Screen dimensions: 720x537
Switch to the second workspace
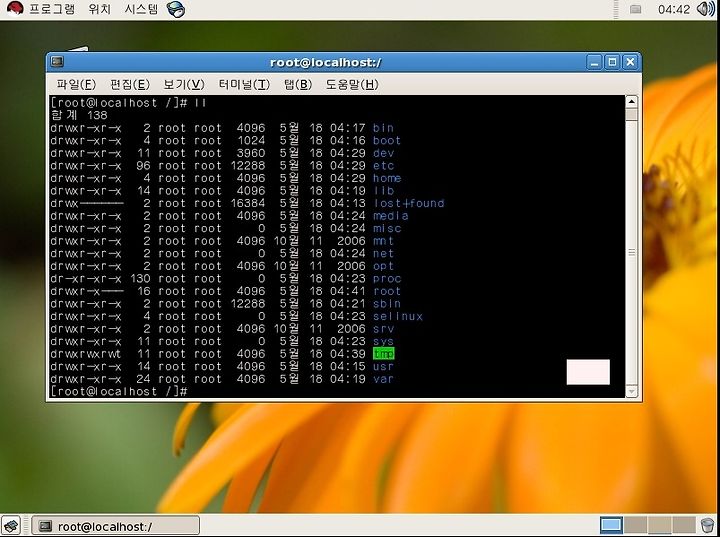pyautogui.click(x=636, y=525)
